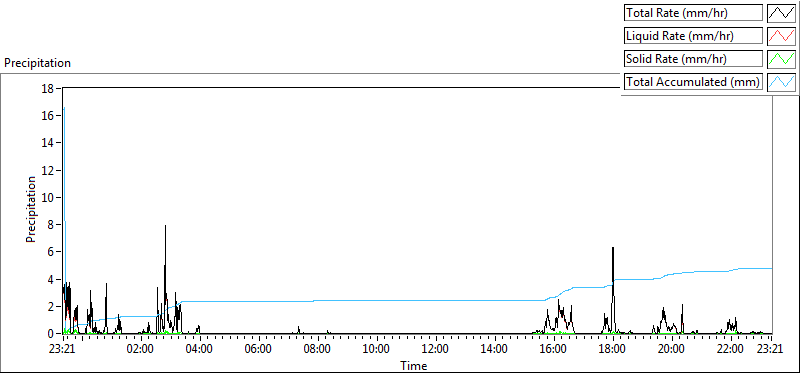Select the Total Accumulated (mm) legend label

(x=692, y=81)
